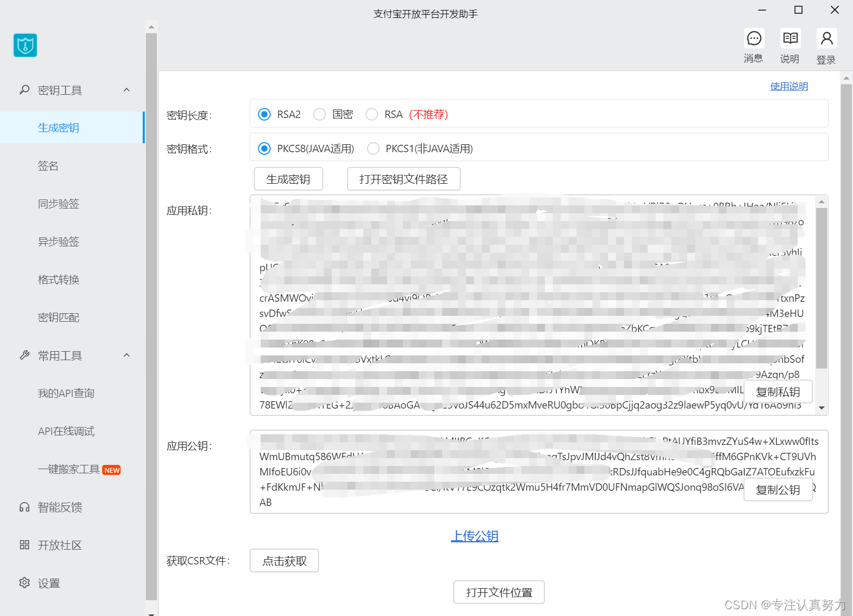853x616 pixels.
Task: Open the 消息 messages icon
Action: pos(754,38)
